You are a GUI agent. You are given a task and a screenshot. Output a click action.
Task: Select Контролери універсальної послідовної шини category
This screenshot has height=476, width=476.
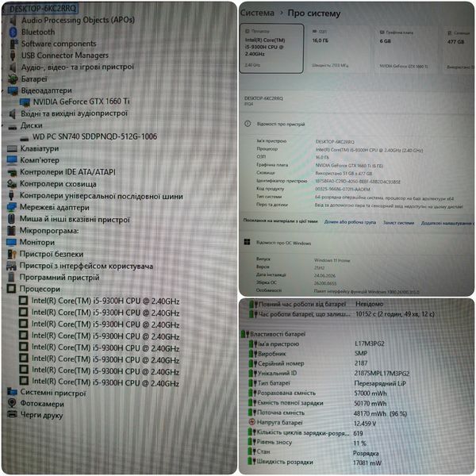click(x=102, y=196)
